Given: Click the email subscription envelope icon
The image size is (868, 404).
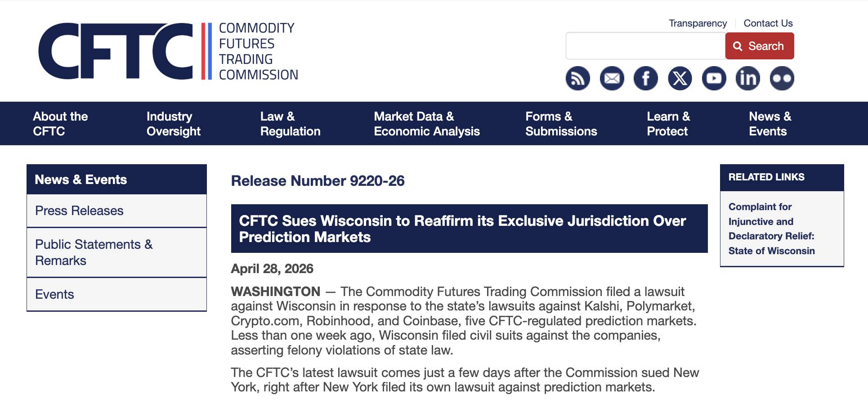Looking at the screenshot, I should [612, 79].
